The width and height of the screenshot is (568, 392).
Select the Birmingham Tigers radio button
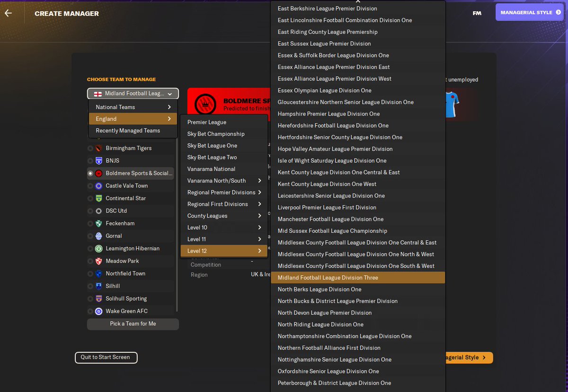point(90,148)
